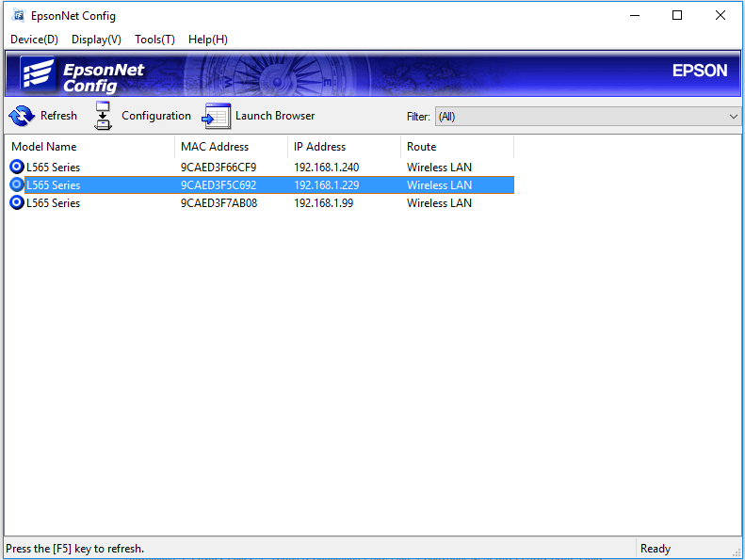This screenshot has height=560, width=745.
Task: Click MAC address 9CAED3F5C692
Action: (x=219, y=185)
